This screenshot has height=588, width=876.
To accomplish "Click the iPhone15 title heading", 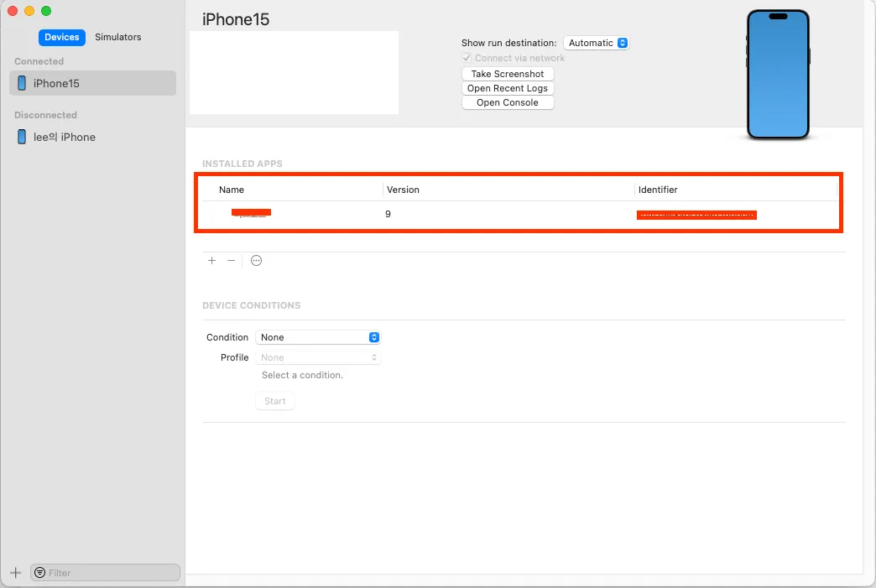I will pos(236,19).
